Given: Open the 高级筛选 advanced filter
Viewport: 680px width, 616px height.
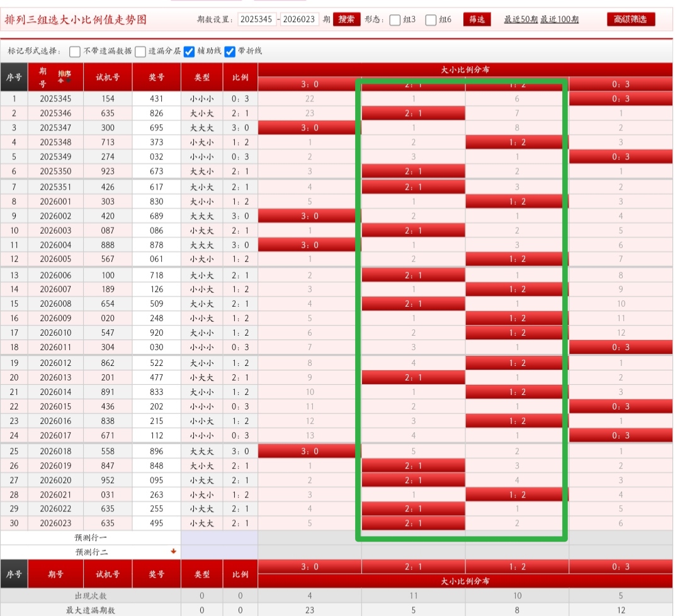Looking at the screenshot, I should point(631,20).
